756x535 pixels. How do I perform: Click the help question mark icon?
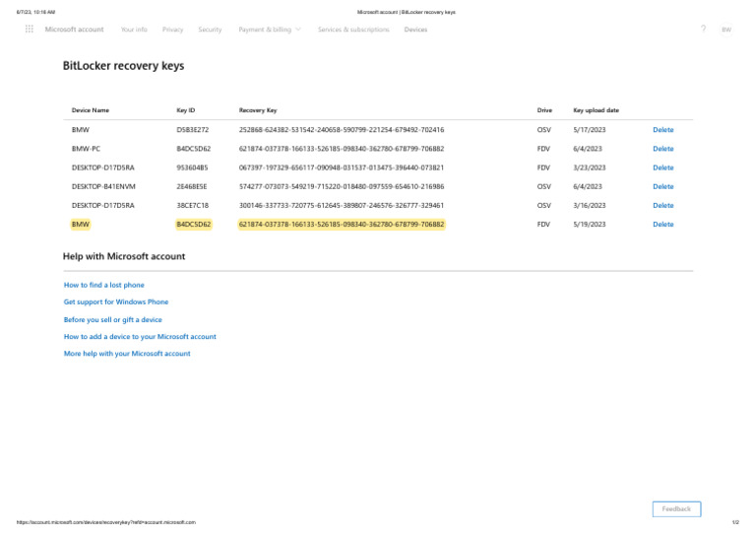[x=704, y=29]
